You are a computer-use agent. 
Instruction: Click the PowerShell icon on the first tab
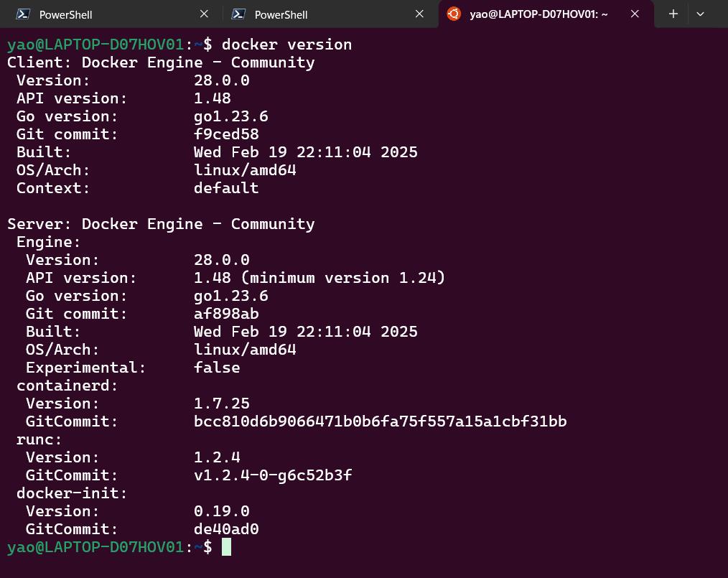coord(24,14)
